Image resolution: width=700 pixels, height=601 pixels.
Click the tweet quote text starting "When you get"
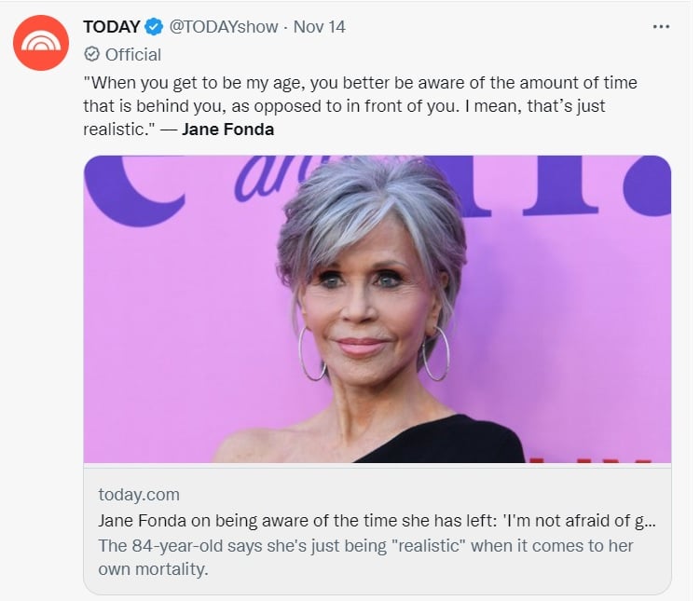click(x=360, y=105)
